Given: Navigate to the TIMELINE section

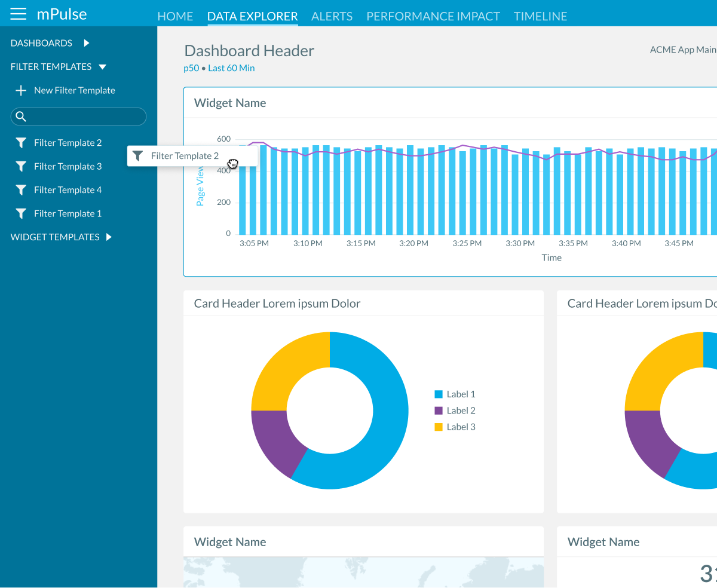Looking at the screenshot, I should point(540,16).
